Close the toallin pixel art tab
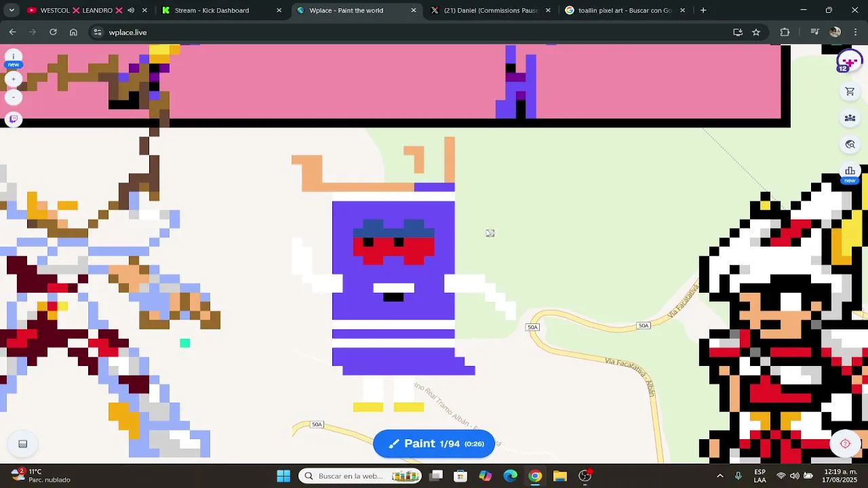 [682, 10]
